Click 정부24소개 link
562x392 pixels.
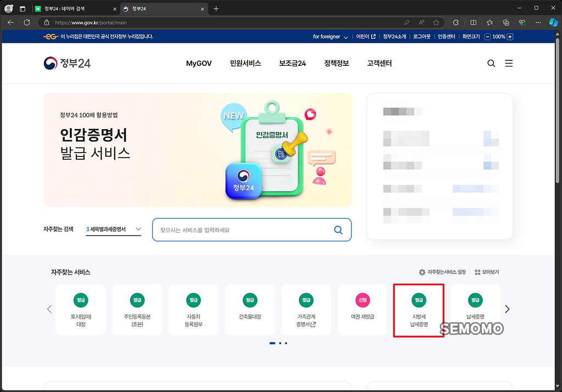coord(394,37)
